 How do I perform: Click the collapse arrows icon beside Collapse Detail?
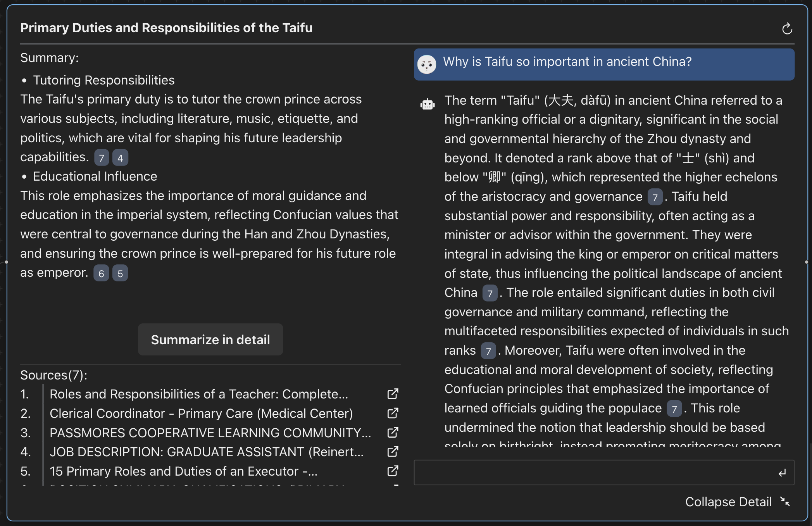coord(785,502)
